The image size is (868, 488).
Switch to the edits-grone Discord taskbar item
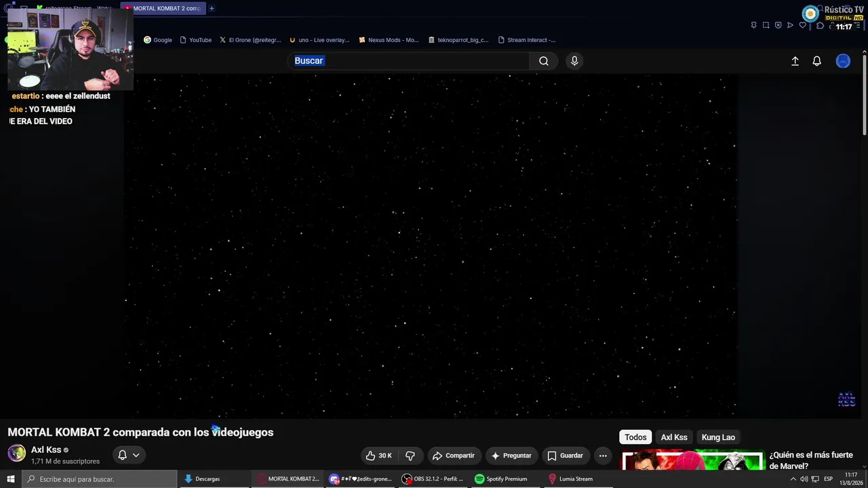(x=360, y=479)
